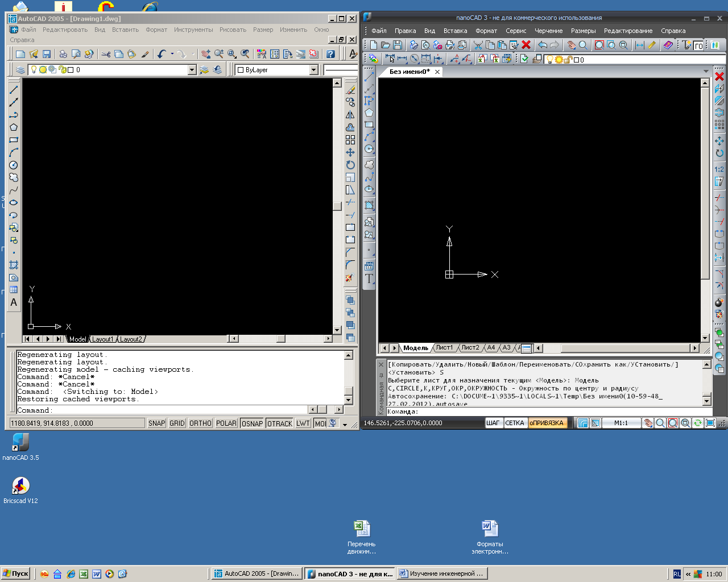728x582 pixels.
Task: Open Layer Properties Manager in AutoCAD
Action: (20, 70)
